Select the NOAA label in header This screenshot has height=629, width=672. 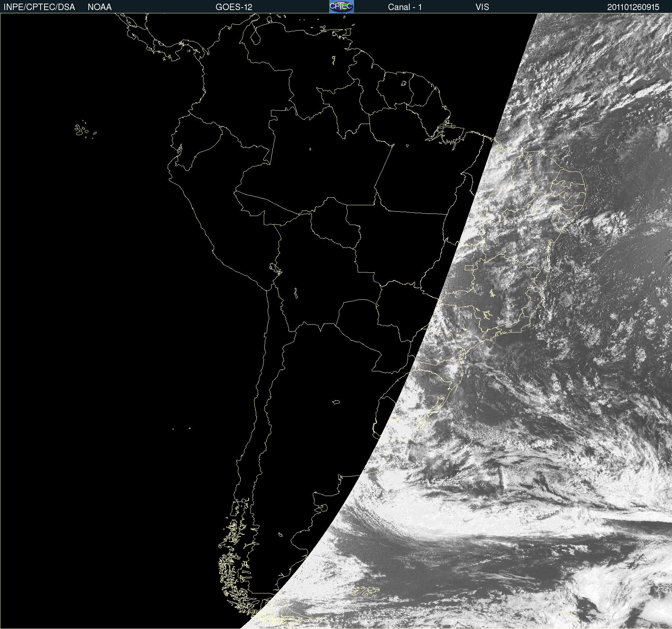coord(100,7)
